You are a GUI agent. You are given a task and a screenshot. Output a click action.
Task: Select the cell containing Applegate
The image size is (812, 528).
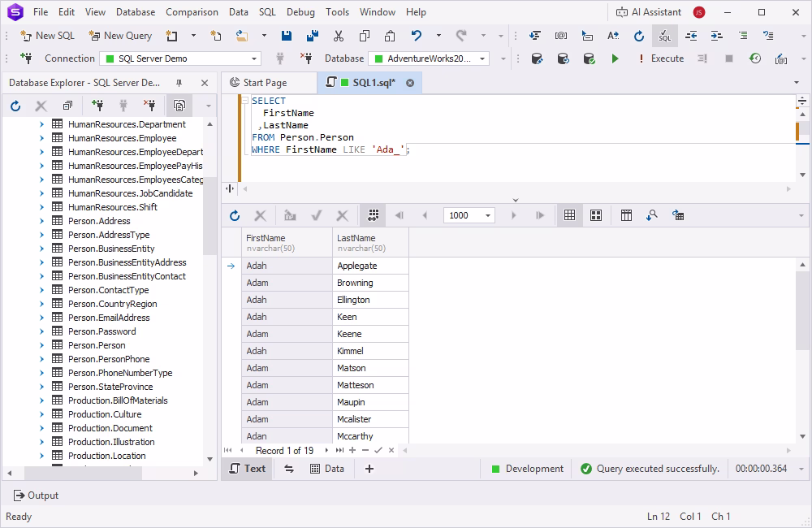357,265
